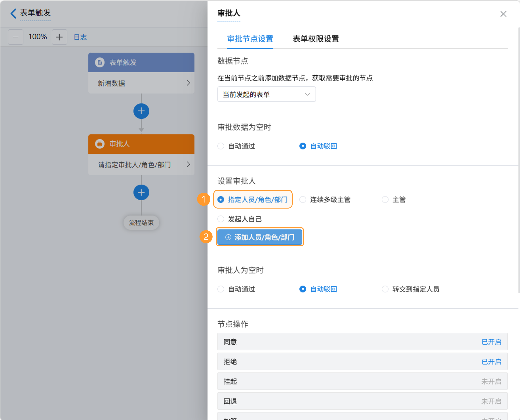This screenshot has width=520, height=420.
Task: Click the zoom in plus button
Action: tap(59, 37)
